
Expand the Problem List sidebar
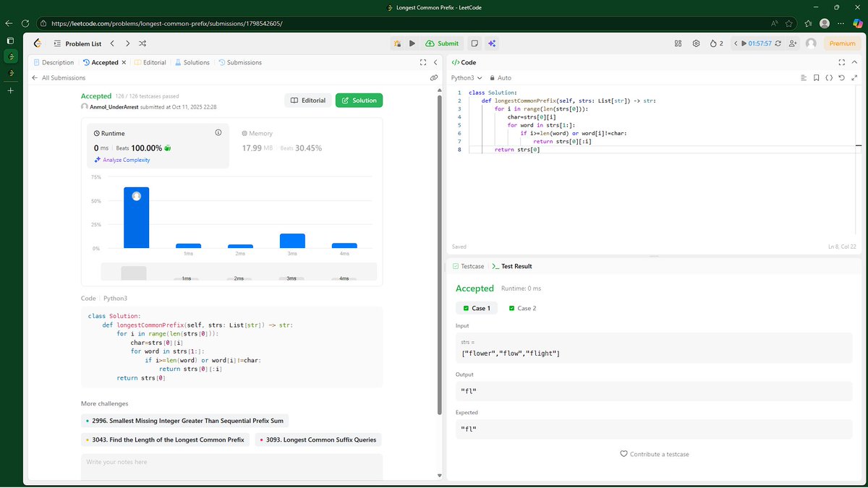tap(77, 43)
